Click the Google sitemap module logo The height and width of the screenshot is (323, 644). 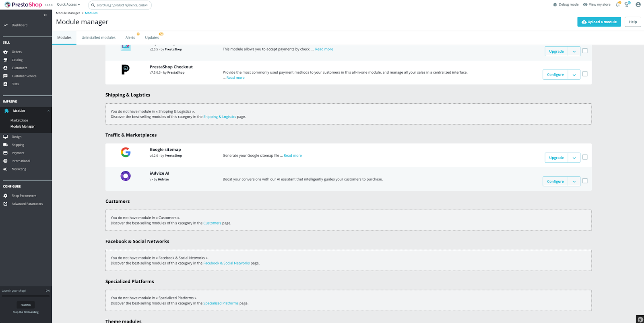126,152
